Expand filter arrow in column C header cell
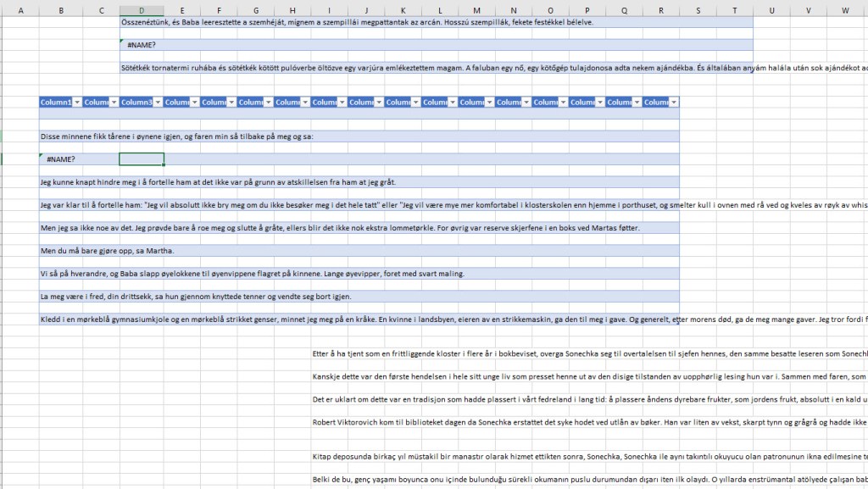The width and height of the screenshot is (868, 489). (x=114, y=103)
